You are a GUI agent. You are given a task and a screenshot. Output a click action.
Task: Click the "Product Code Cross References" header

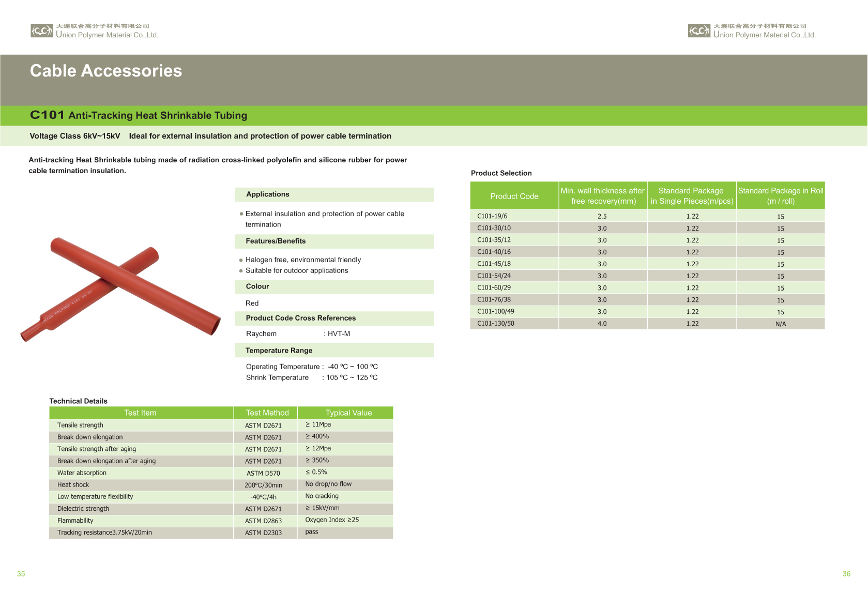(x=300, y=318)
